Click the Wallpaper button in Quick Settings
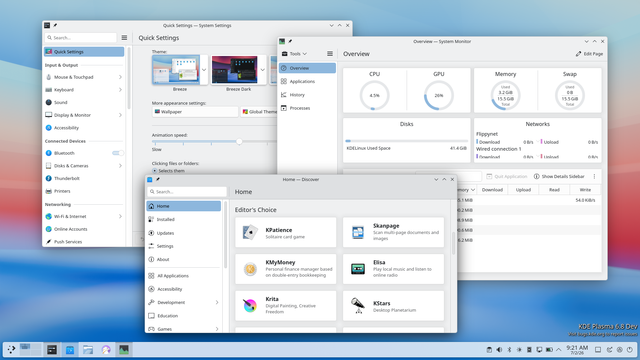The image size is (640, 360). [x=195, y=111]
